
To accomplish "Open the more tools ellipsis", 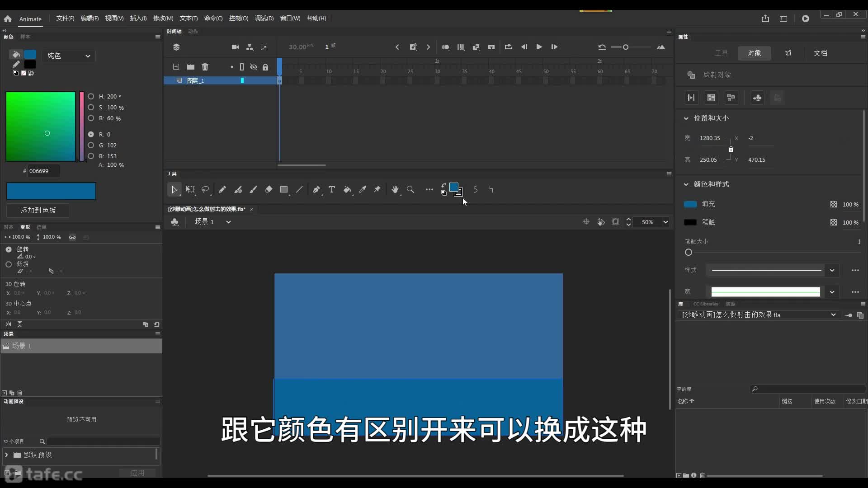I will [x=429, y=190].
